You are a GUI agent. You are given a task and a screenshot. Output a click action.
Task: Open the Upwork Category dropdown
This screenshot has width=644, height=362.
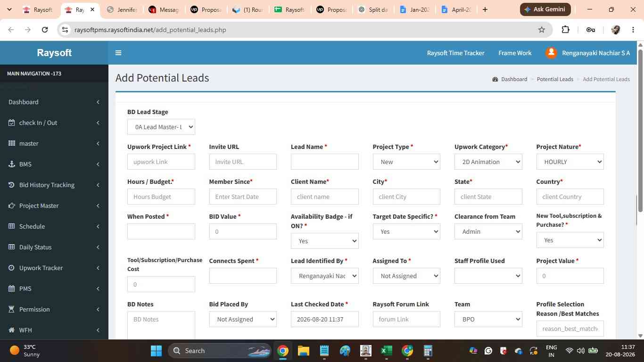[488, 162]
